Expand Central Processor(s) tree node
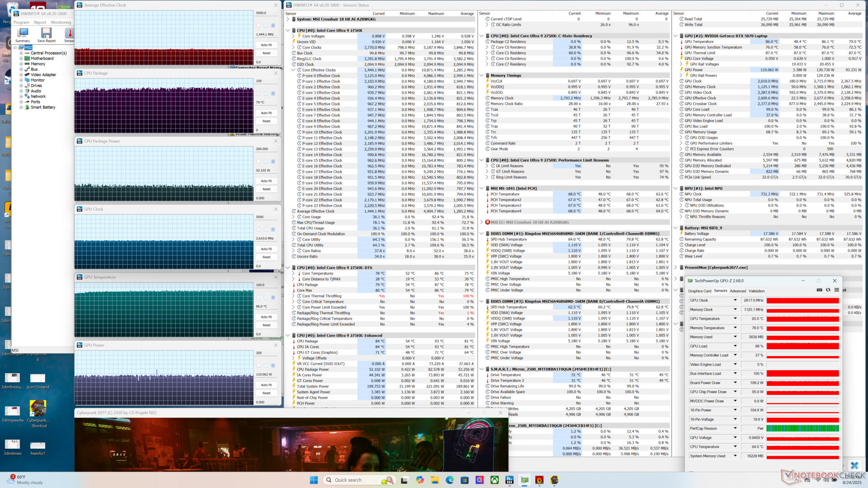Screen dimensions: 868x488 tap(21, 53)
